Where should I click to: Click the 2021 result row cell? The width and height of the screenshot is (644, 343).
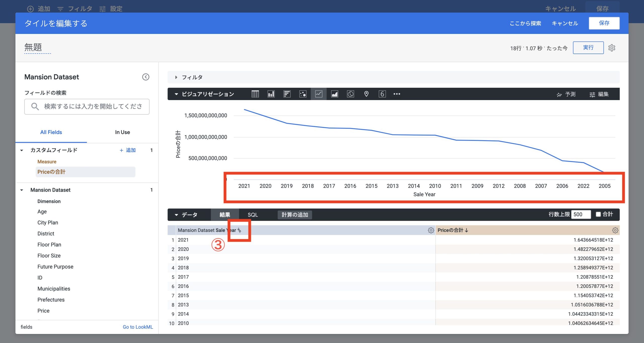[x=306, y=240]
